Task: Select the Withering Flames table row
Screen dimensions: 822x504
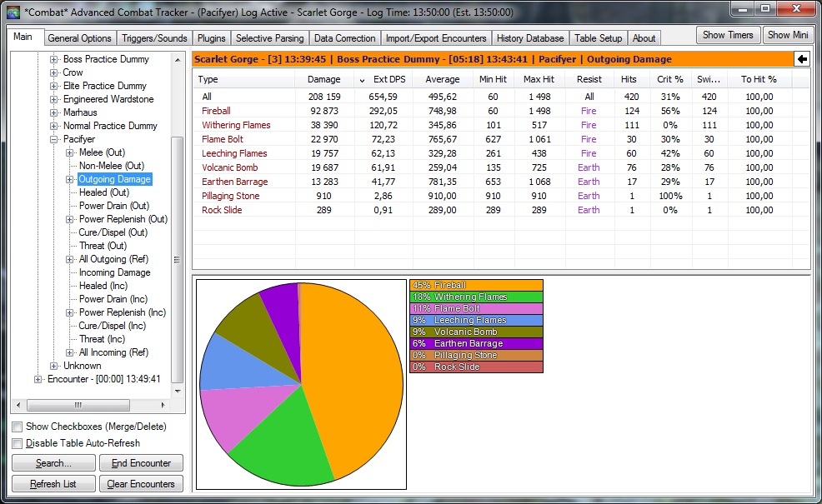Action: point(493,125)
